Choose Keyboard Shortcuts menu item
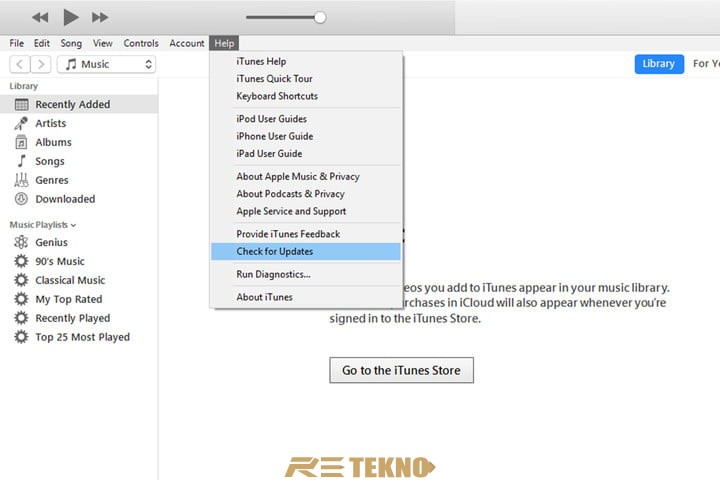This screenshot has height=480, width=720. click(x=306, y=96)
